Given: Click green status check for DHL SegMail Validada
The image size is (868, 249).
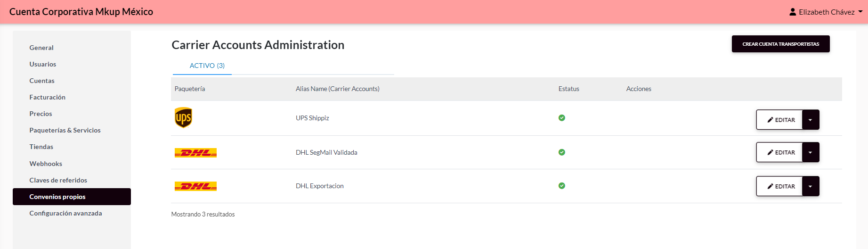Looking at the screenshot, I should [561, 152].
